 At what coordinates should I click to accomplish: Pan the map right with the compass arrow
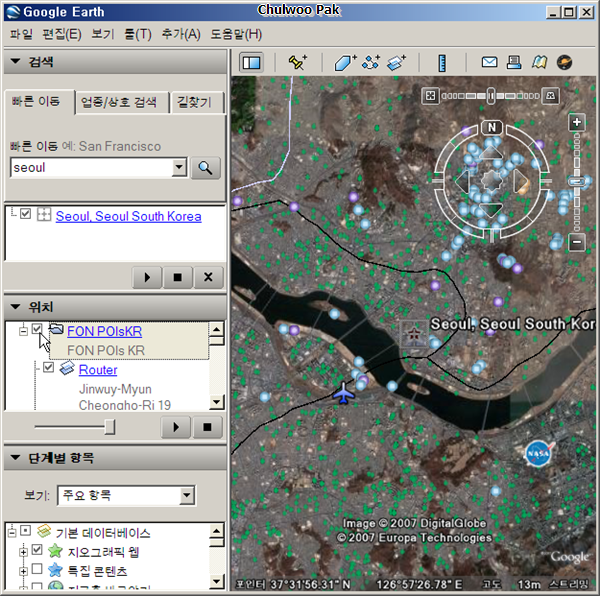click(x=520, y=181)
